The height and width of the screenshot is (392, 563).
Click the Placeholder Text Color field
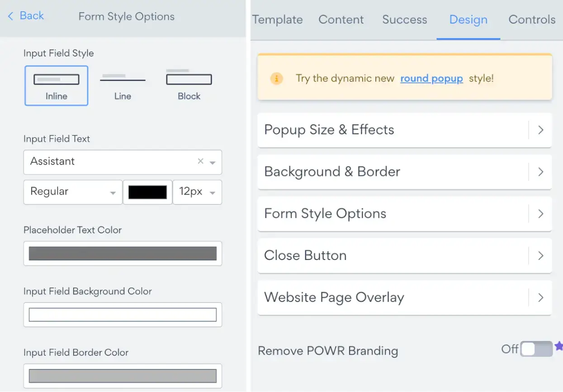pyautogui.click(x=123, y=254)
